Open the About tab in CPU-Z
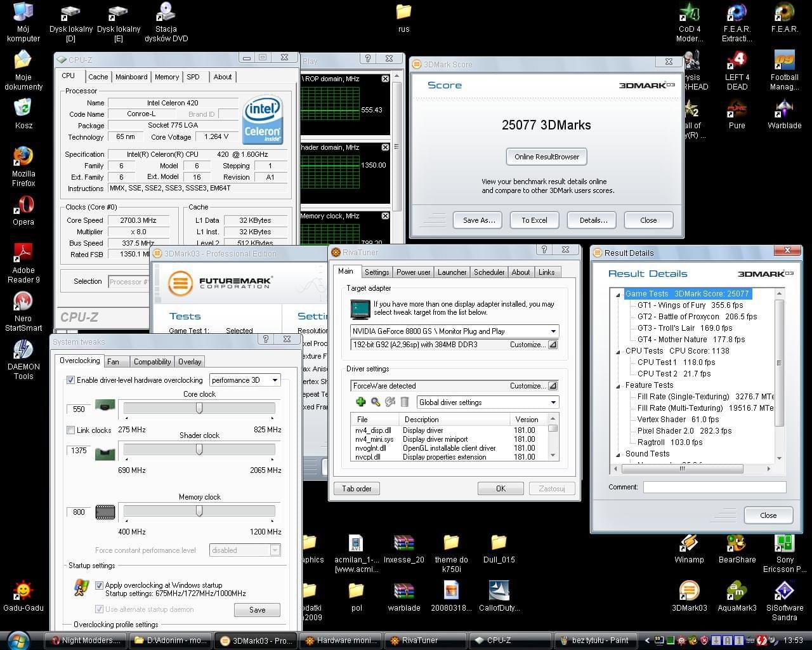 [223, 77]
